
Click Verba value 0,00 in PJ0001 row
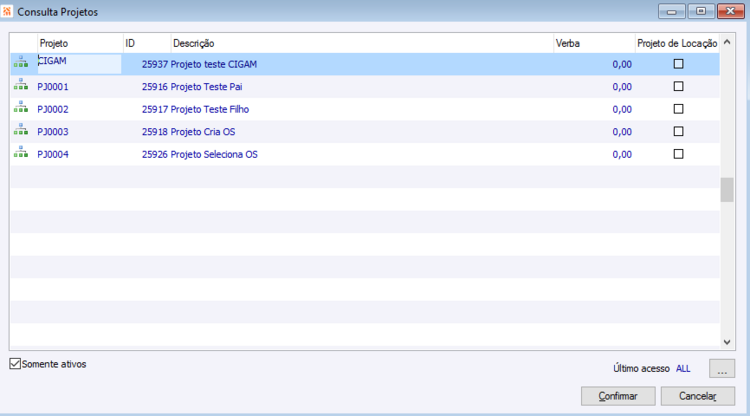pyautogui.click(x=622, y=87)
